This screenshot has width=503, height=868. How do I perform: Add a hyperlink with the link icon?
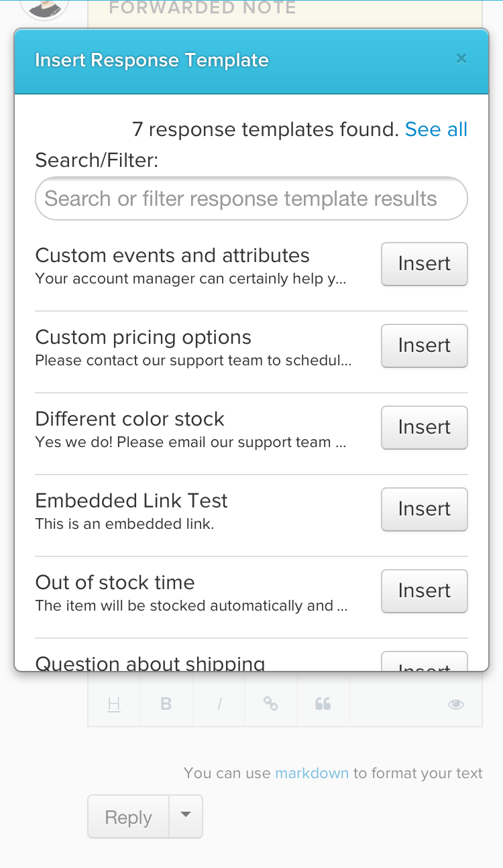(271, 704)
